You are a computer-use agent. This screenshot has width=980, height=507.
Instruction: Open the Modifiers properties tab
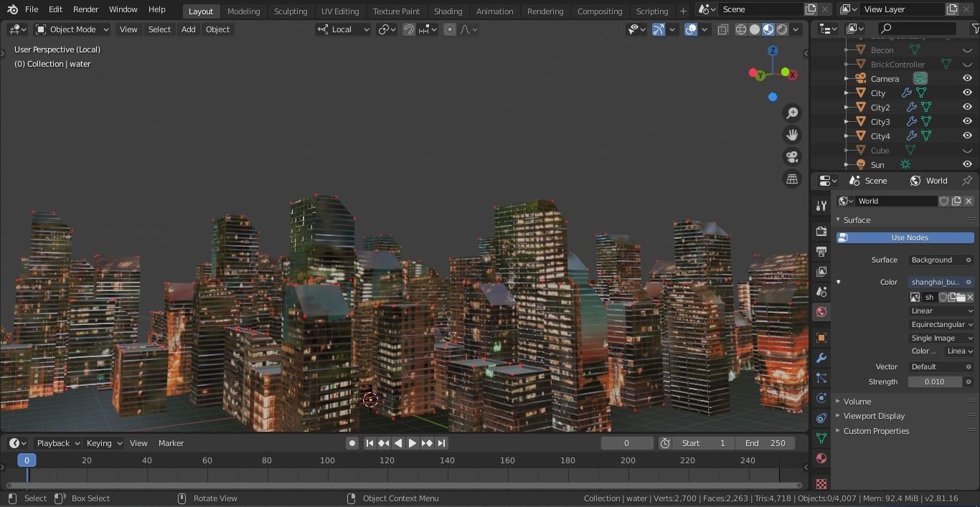[821, 357]
